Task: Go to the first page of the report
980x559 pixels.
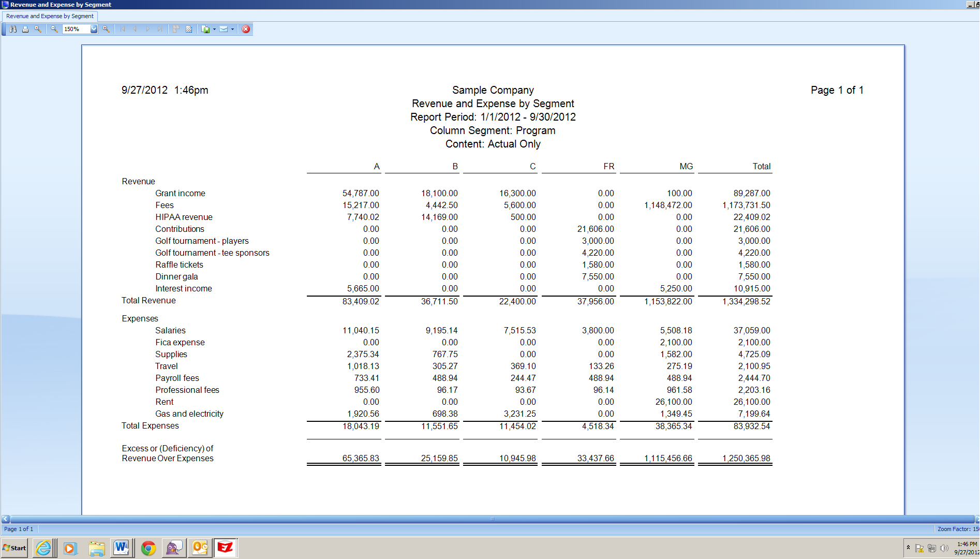Action: point(123,29)
